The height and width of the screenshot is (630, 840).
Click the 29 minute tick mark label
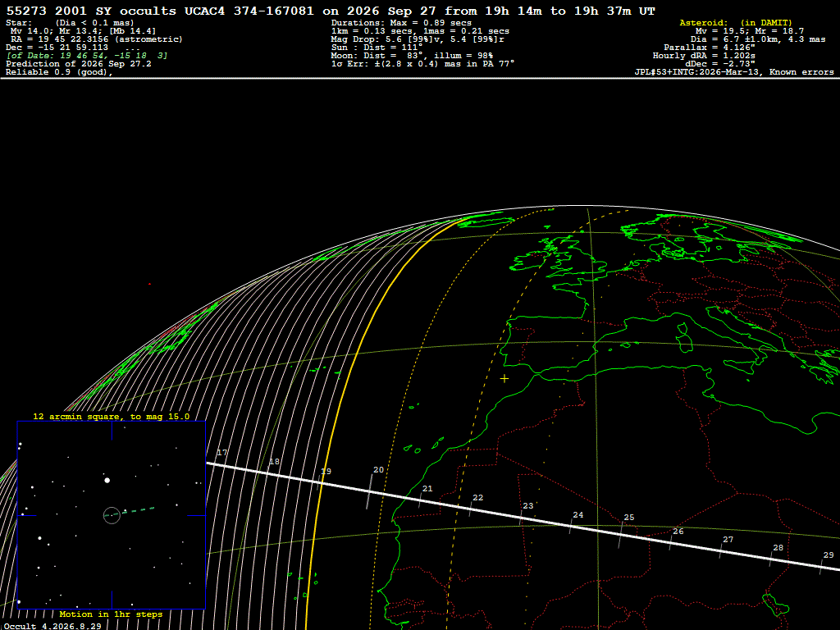click(x=829, y=555)
